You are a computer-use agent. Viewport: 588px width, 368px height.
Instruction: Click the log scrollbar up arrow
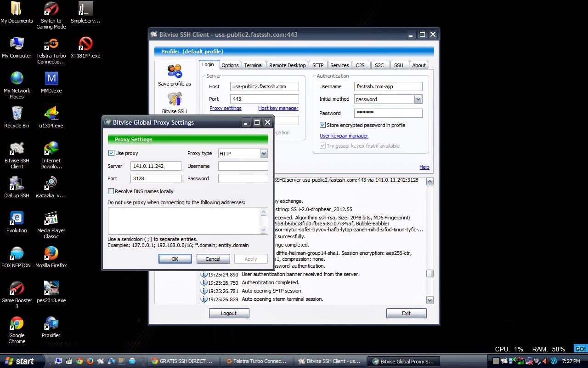click(x=430, y=182)
